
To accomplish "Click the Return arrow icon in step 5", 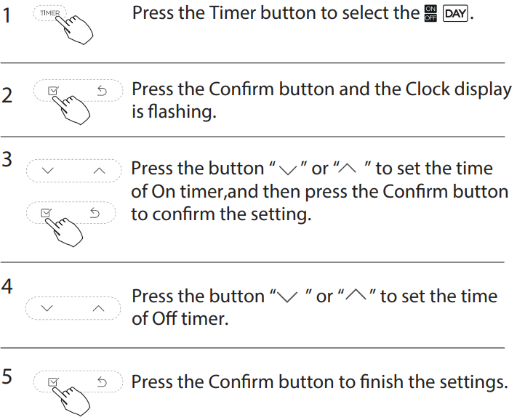I will click(x=103, y=381).
